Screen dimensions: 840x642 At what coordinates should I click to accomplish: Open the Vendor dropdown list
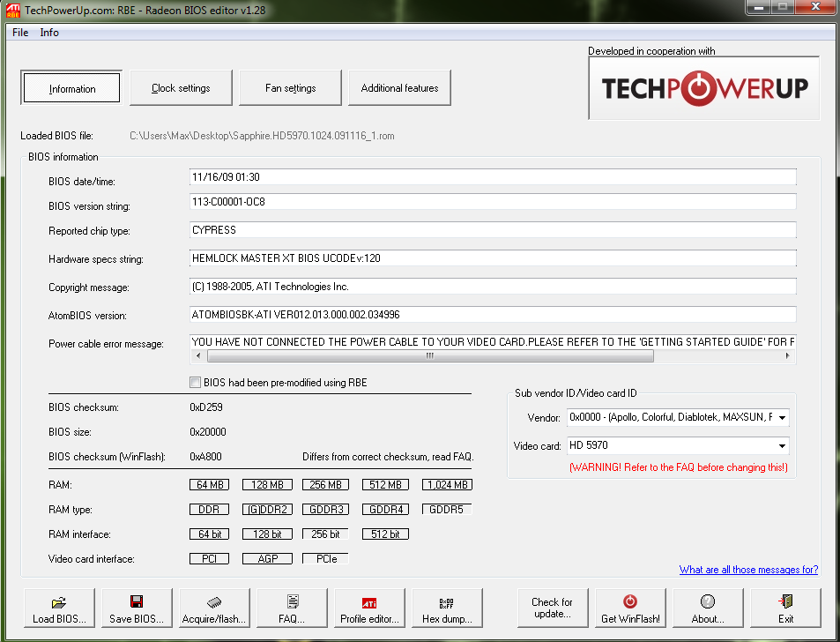[782, 417]
